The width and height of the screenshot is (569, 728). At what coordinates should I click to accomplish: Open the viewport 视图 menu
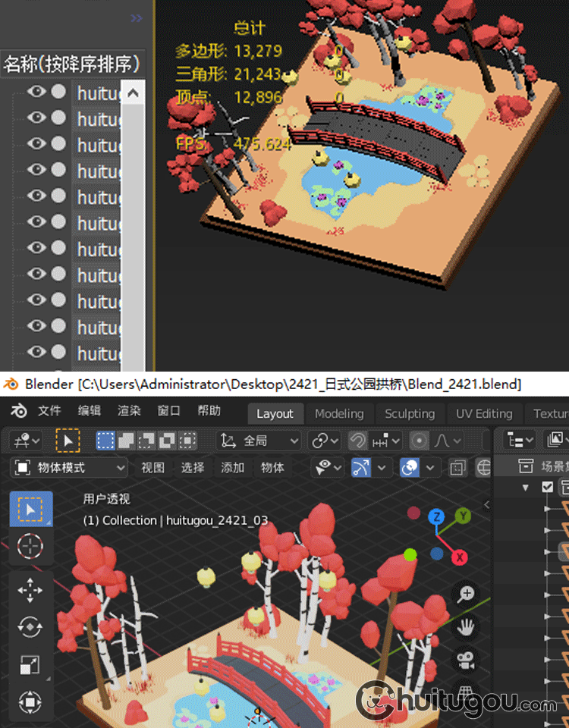coord(152,468)
